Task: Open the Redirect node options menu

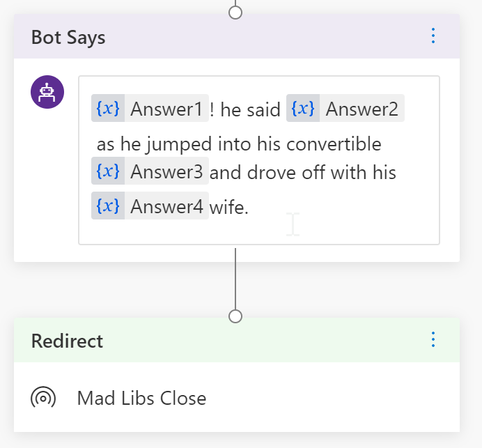Action: point(433,340)
